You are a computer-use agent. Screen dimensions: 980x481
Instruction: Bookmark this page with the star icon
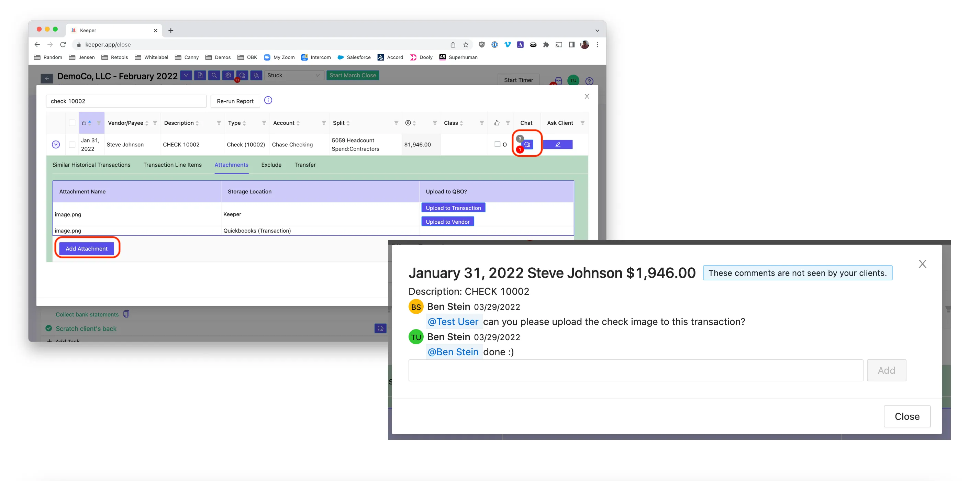click(x=466, y=44)
